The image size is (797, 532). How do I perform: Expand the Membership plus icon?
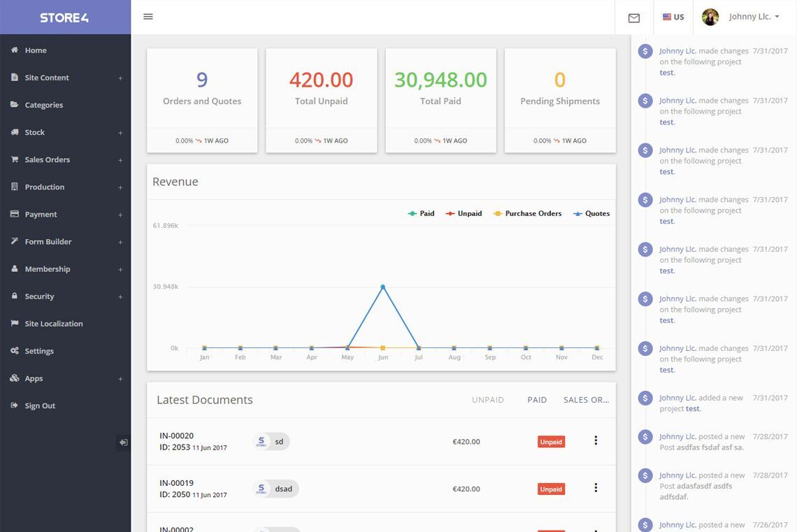[x=120, y=270]
